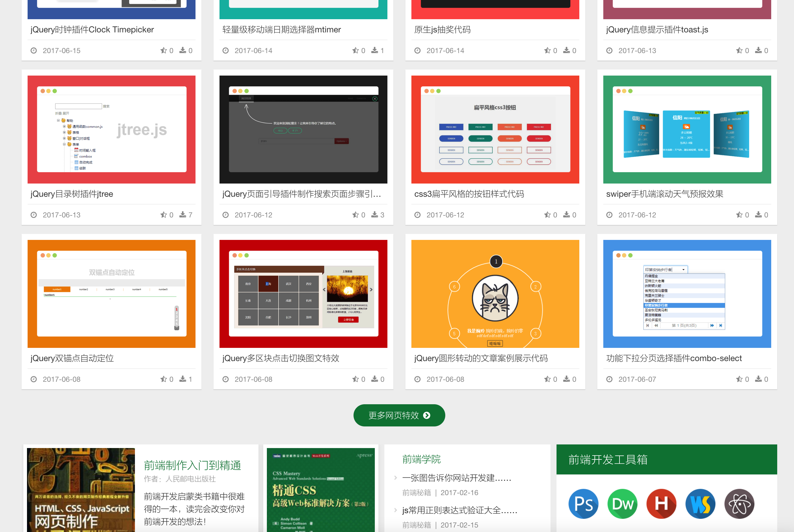Open the Atom editor icon
Screen dimensions: 794x532
[739, 504]
